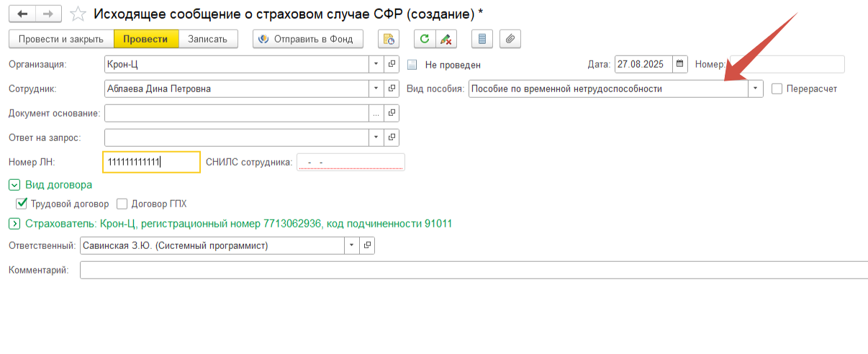Expand the Сотрудник dropdown list

pos(376,88)
